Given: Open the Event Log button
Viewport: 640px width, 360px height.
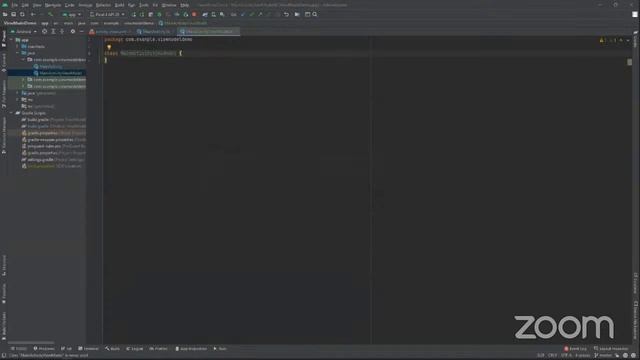Looking at the screenshot, I should (x=576, y=349).
